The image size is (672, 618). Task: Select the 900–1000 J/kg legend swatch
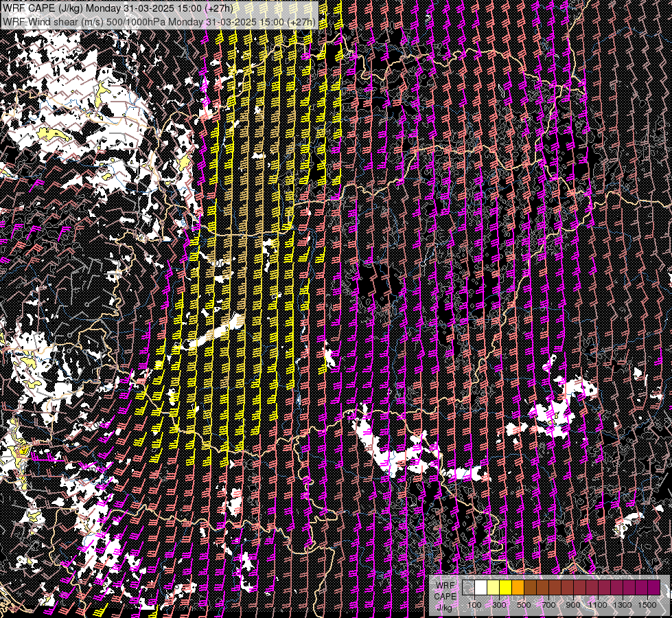click(580, 588)
